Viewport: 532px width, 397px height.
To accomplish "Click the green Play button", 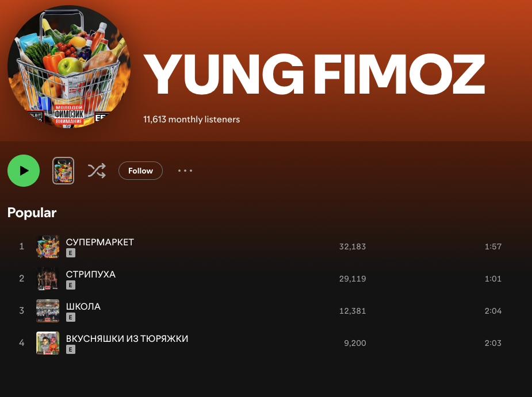I will click(x=24, y=171).
